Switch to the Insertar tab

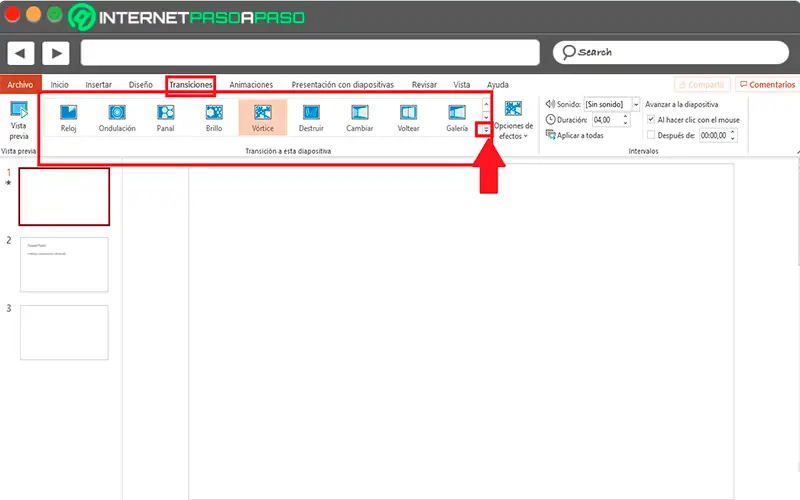point(98,85)
